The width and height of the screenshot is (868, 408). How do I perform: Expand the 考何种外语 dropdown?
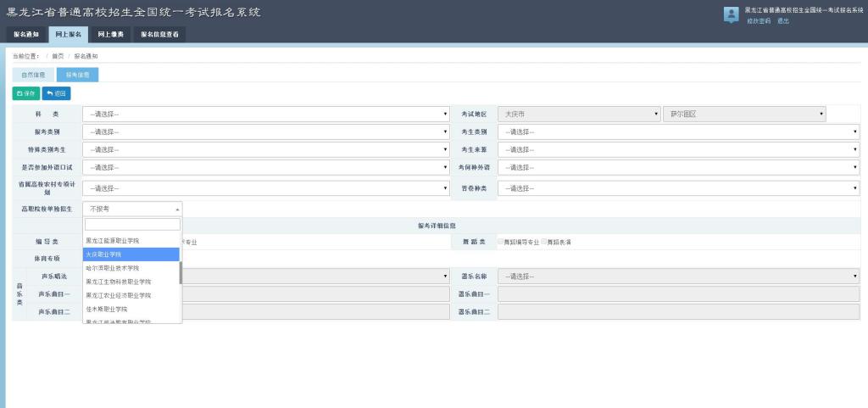tap(678, 167)
